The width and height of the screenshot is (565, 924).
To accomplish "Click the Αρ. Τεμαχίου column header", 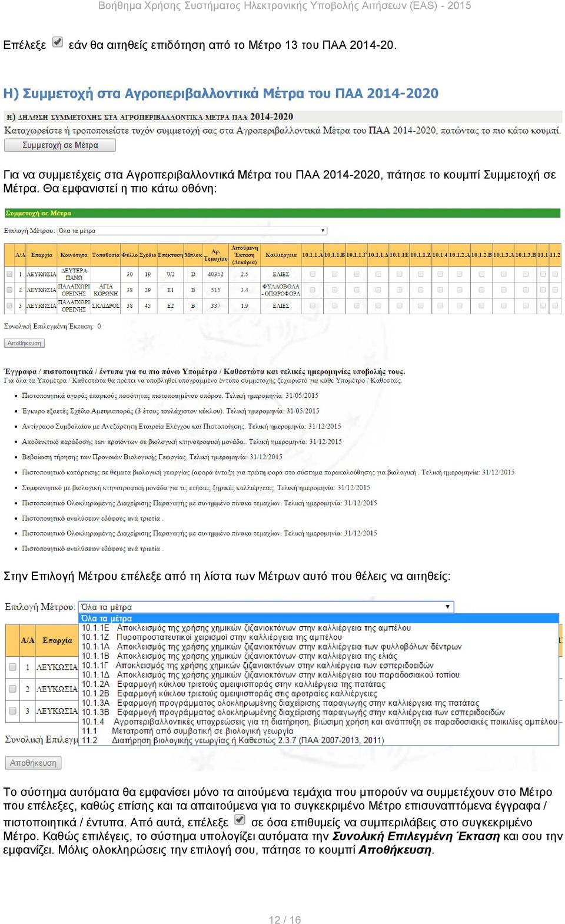I will [x=216, y=255].
